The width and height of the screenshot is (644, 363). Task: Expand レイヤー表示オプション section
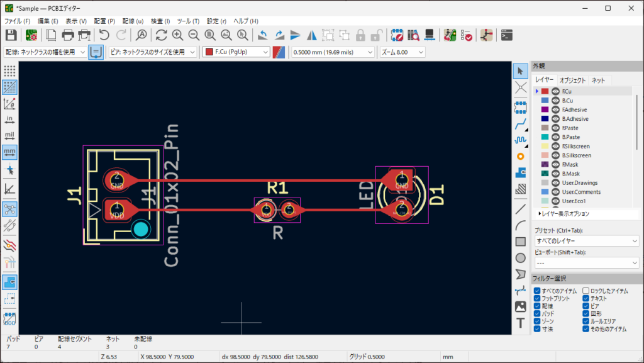coord(564,214)
